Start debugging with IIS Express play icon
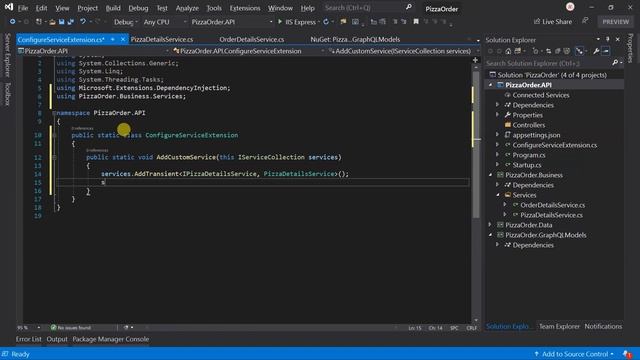Viewport: 640px width, 360px height. 280,22
